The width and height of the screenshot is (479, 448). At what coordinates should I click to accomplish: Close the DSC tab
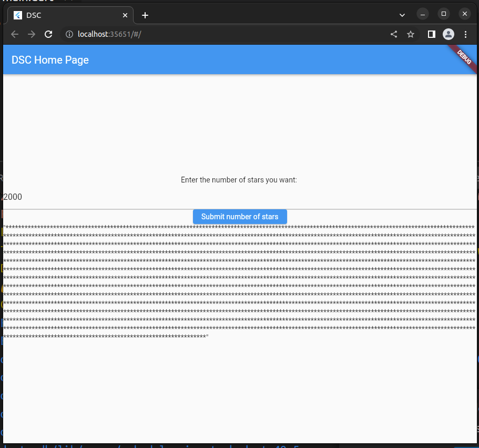(125, 15)
